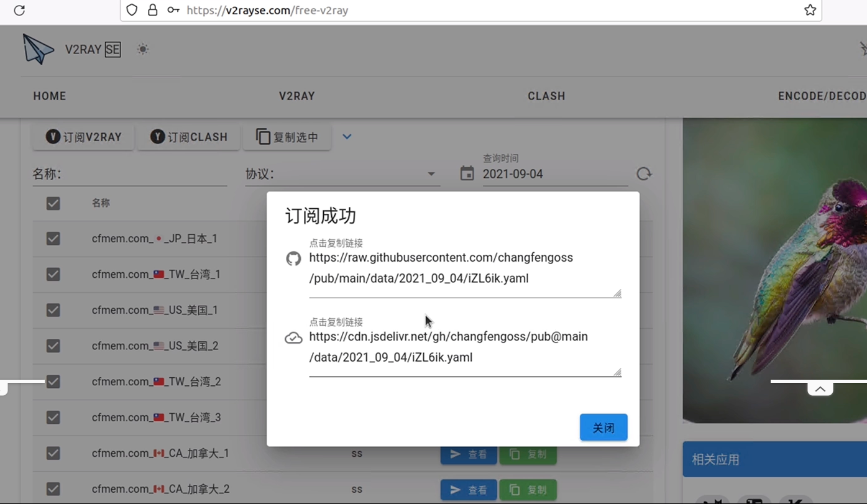The width and height of the screenshot is (867, 504).
Task: Click 查看 button for CA_加拿大_2
Action: tap(469, 490)
